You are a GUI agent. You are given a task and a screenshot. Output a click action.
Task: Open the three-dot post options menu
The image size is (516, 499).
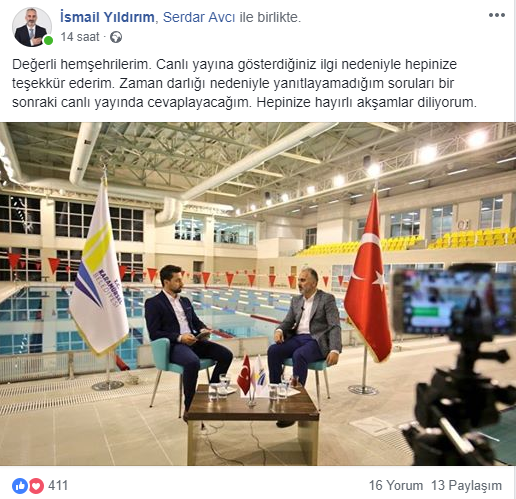coord(497,15)
